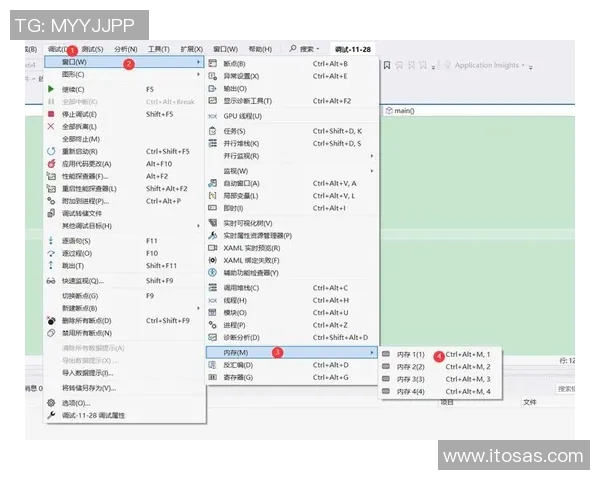Click the Detach All (全部拆离) X icon
Viewport: 600px width, 480px height.
click(51, 126)
